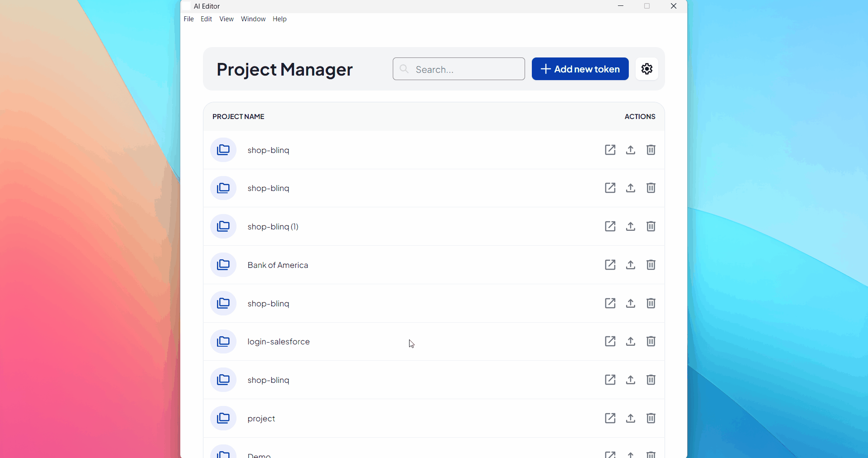Upload the Bank of America project
Screen dimensions: 868x458
tap(630, 265)
